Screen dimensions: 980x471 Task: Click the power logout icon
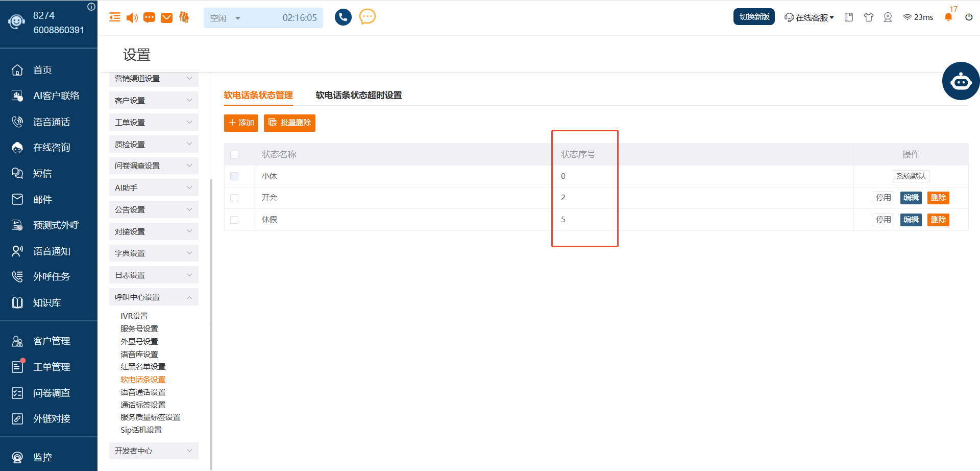pyautogui.click(x=969, y=17)
